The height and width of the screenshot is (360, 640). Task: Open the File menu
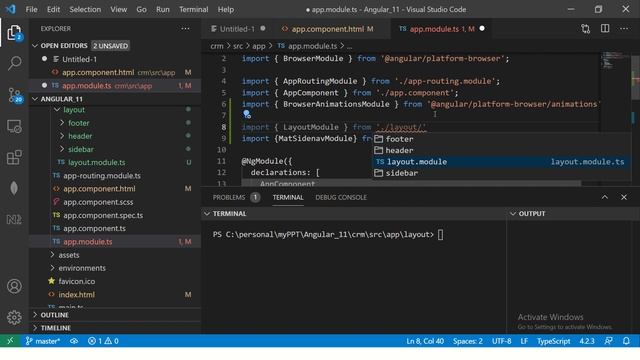(31, 9)
